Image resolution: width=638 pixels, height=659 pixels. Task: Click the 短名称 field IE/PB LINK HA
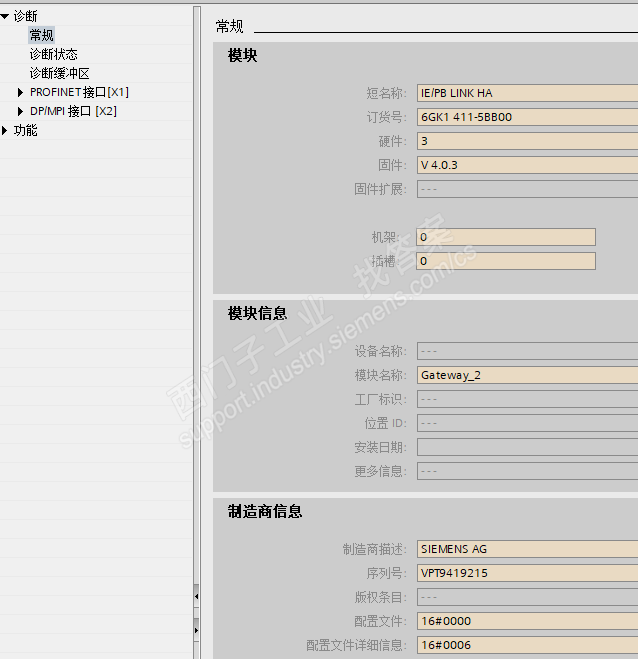pyautogui.click(x=527, y=93)
